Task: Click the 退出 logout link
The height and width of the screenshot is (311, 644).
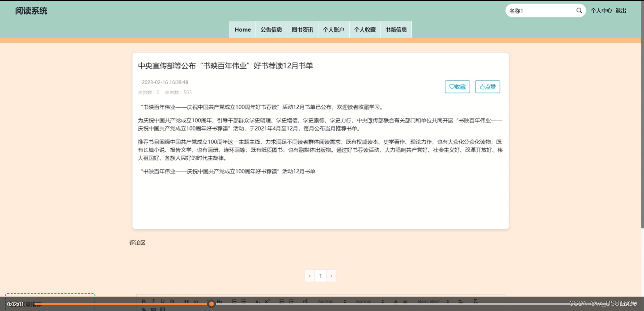Action: [621, 11]
